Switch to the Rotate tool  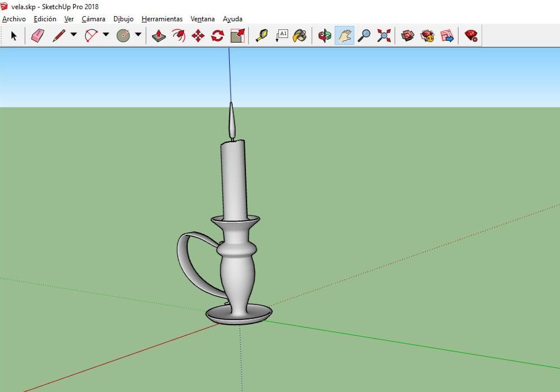click(217, 36)
